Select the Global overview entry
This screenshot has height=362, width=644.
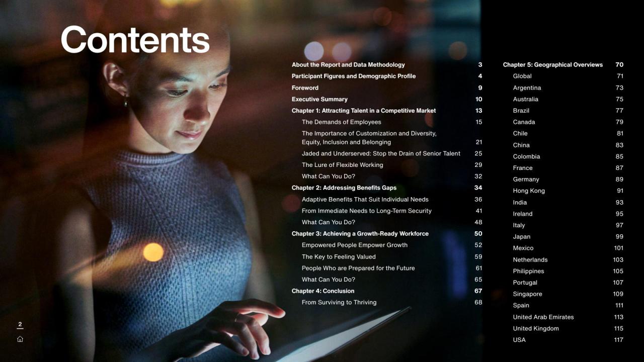[522, 76]
